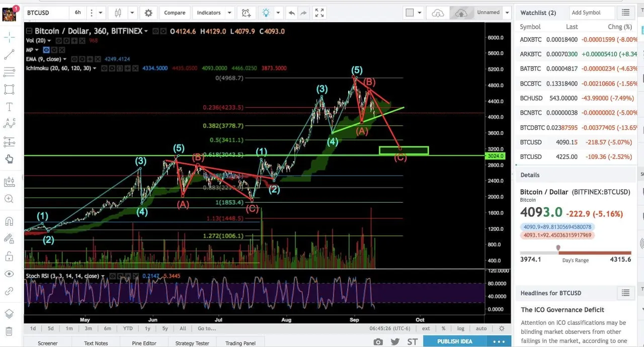Open the Strategy Tester tab

tap(192, 343)
